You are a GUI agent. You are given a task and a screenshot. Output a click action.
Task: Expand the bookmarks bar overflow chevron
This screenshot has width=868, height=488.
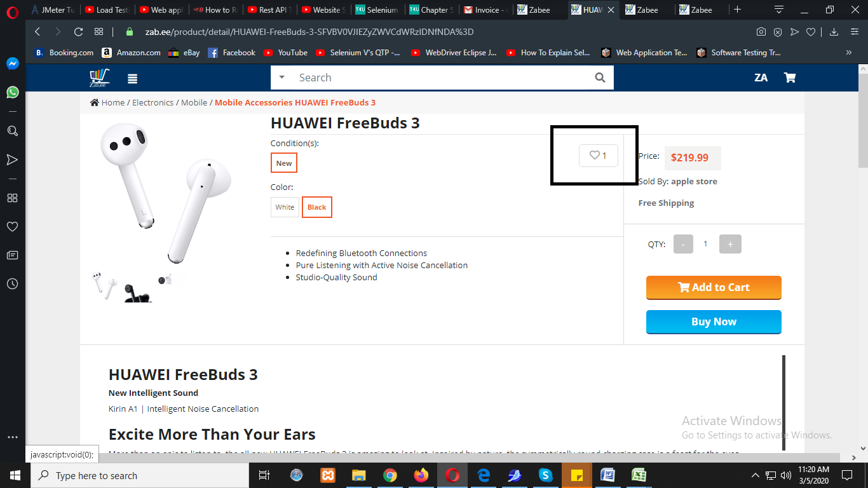click(x=849, y=53)
